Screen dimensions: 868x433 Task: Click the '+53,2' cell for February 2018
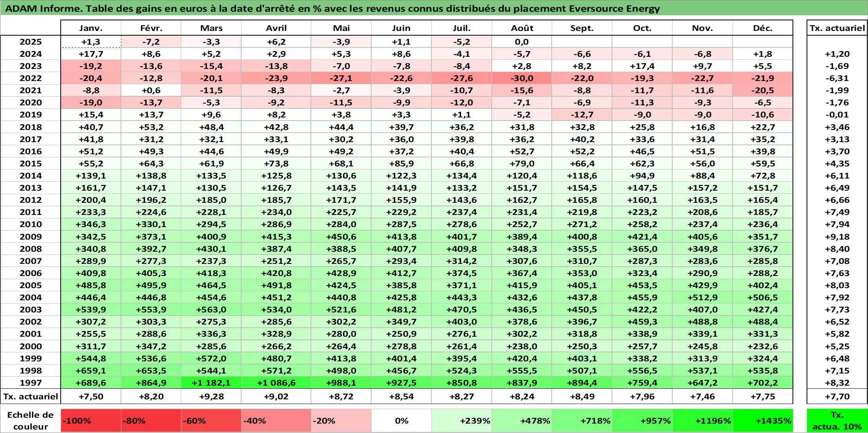tap(151, 127)
